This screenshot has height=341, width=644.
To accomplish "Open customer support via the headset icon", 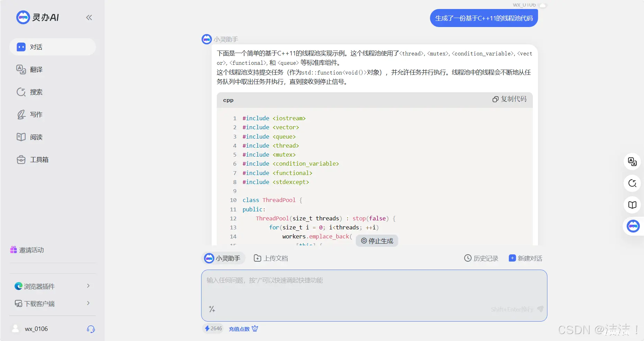I will coord(91,329).
